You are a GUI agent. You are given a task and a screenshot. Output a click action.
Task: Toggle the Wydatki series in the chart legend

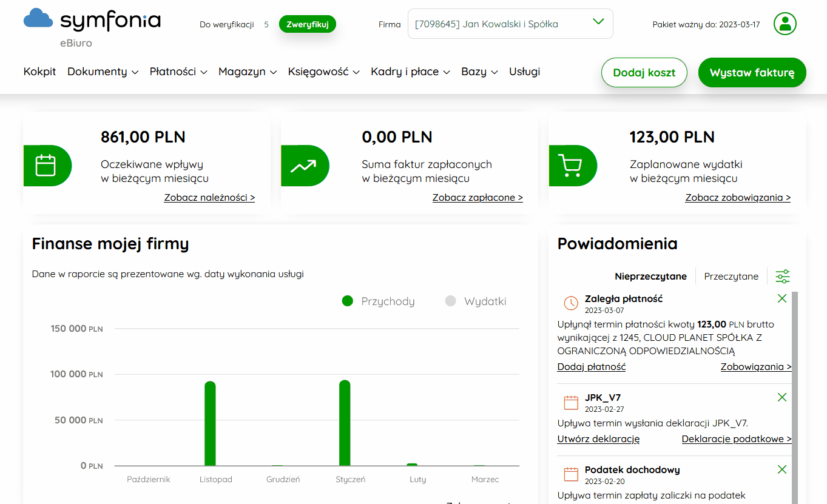pyautogui.click(x=476, y=301)
